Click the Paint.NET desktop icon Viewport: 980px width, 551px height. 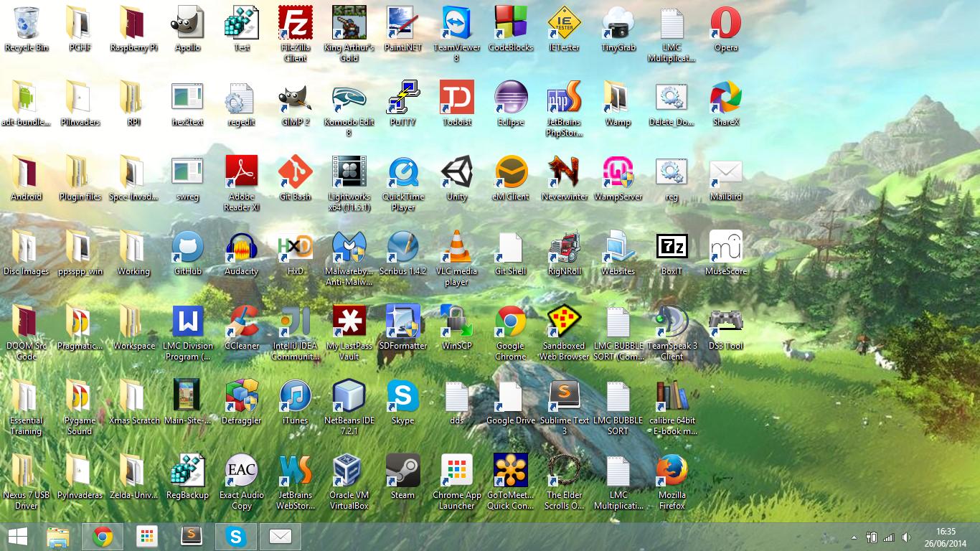pos(402,29)
